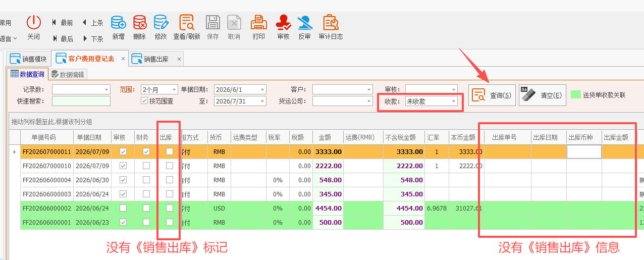Viewport: 644px width, 260px height.
Task: Close the 客户费用登记表 tab
Action: 124,59
